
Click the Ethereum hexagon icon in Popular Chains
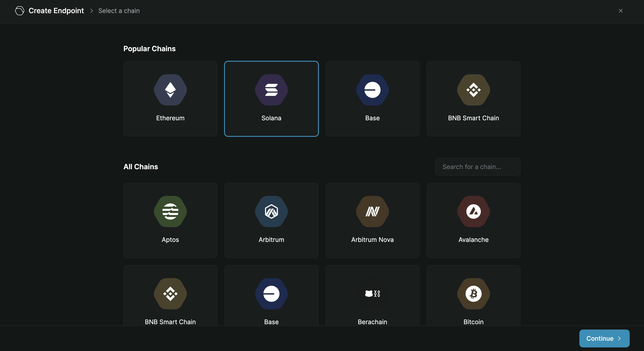click(170, 90)
